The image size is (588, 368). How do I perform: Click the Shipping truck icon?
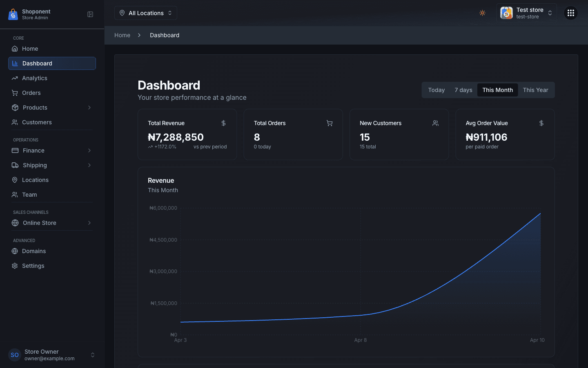pyautogui.click(x=15, y=165)
